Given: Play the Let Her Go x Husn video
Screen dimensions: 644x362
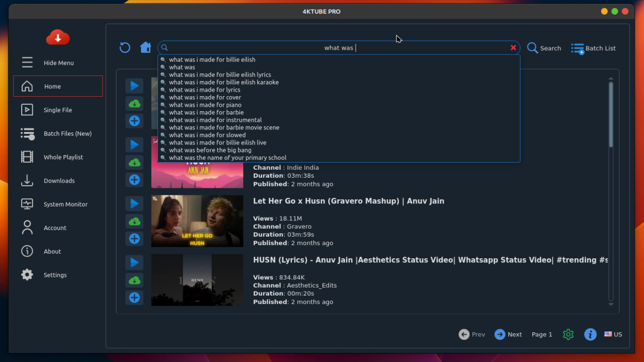Looking at the screenshot, I should coord(134,203).
